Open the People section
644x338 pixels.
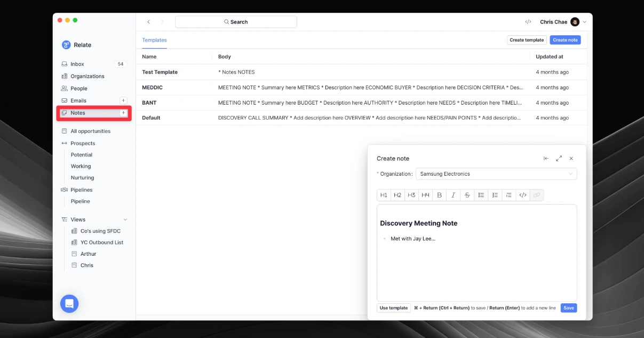[x=79, y=88]
